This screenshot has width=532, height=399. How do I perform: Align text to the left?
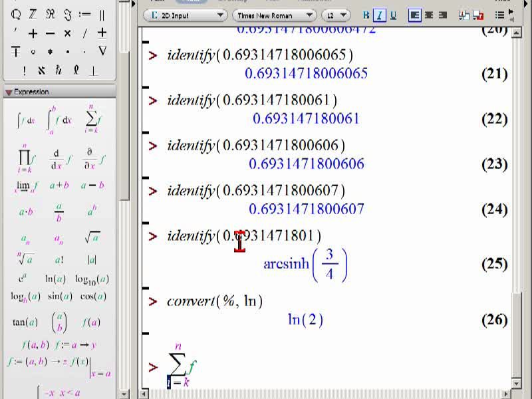pos(414,15)
